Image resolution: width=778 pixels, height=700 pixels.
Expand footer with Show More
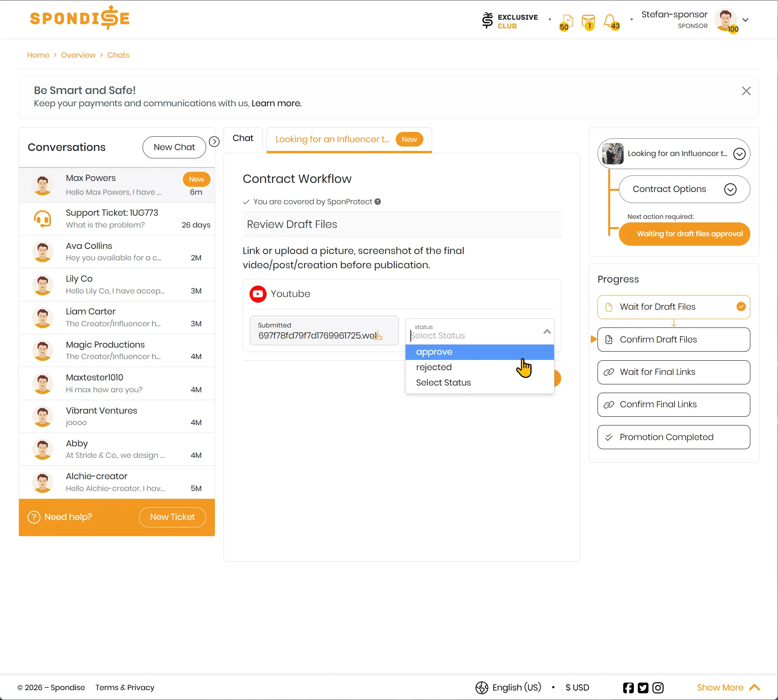[728, 687]
